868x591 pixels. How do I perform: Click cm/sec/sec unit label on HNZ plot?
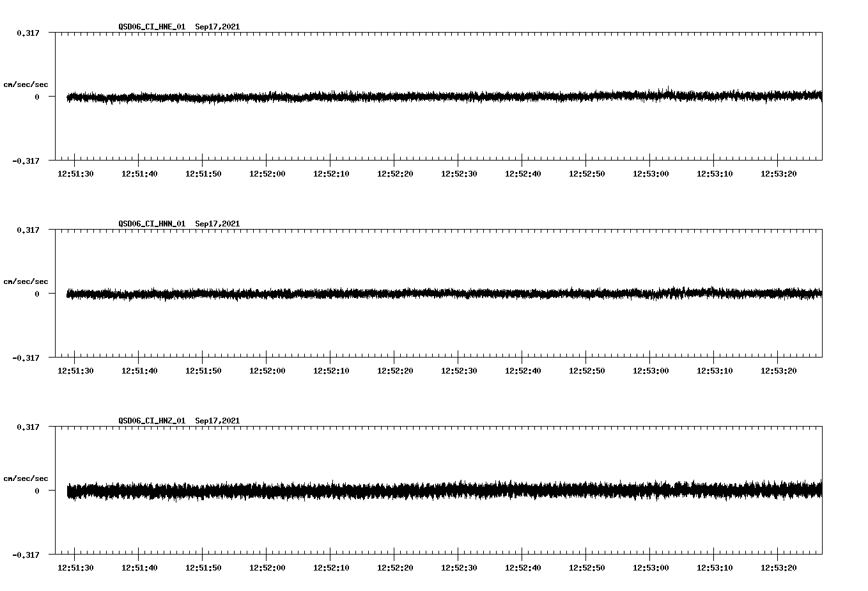click(26, 478)
